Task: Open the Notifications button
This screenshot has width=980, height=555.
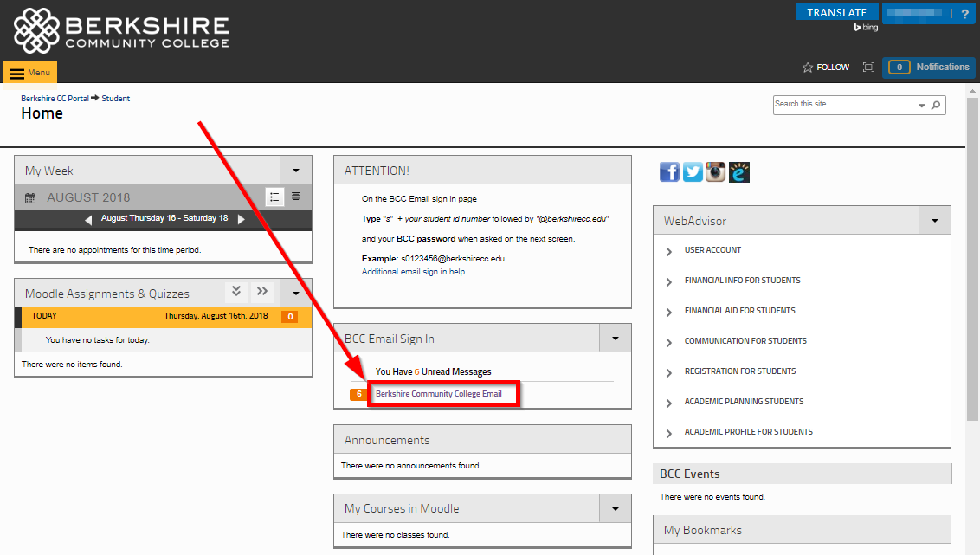Action: [929, 67]
